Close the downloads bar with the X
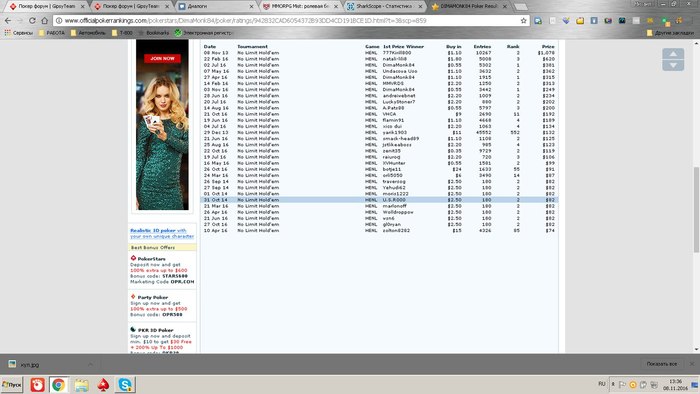Screen dimensions: 700x394 692,364
